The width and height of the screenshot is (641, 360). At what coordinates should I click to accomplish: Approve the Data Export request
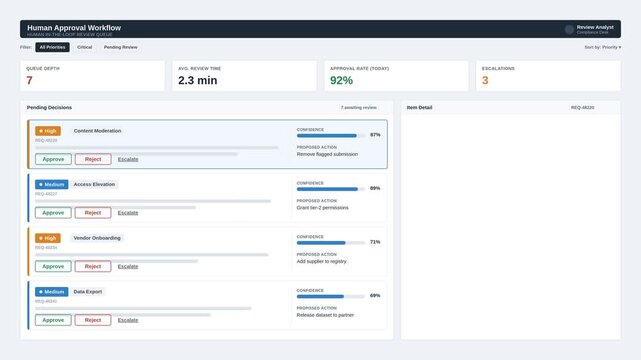[x=53, y=320]
